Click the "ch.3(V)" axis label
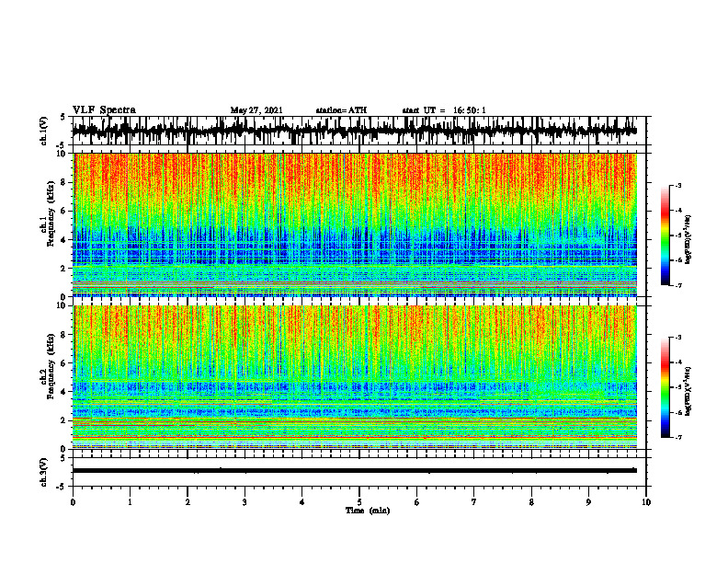728x563 pixels. [x=43, y=472]
